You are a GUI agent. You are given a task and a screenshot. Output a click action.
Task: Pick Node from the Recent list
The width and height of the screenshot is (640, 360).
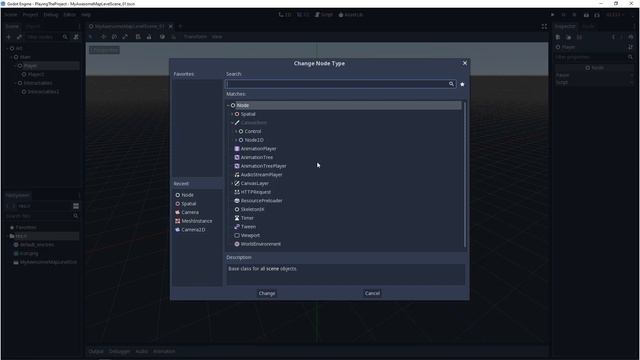pos(187,195)
